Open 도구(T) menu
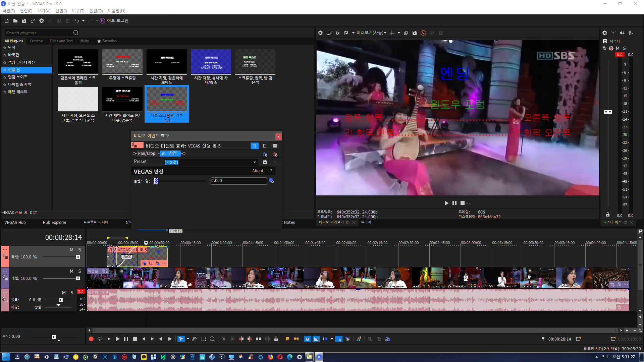The height and width of the screenshot is (362, 644). pos(78,11)
